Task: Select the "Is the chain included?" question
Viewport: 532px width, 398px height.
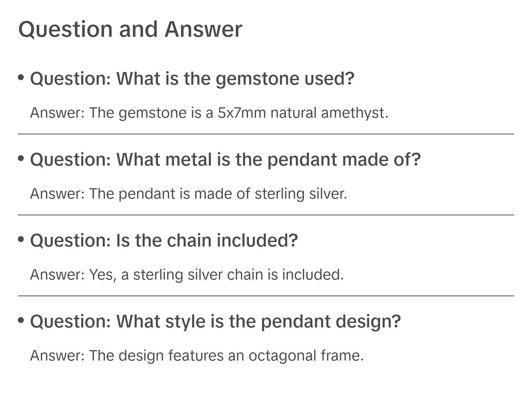Action: point(164,241)
